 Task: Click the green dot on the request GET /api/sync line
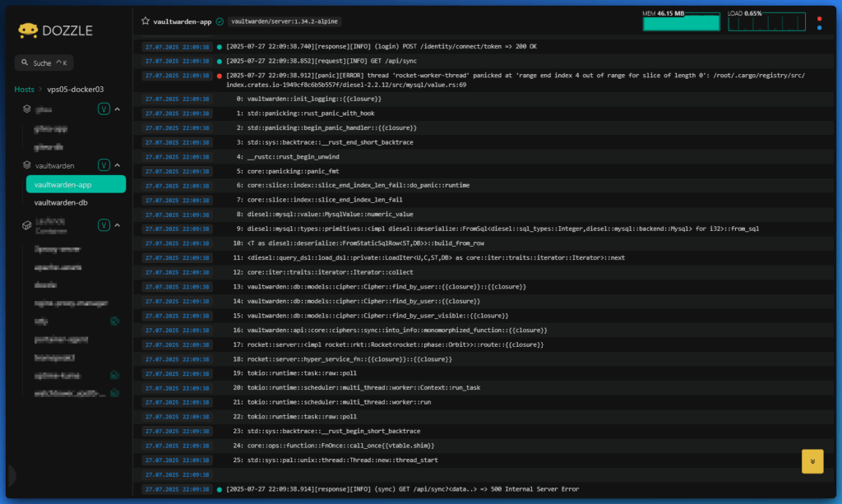coord(219,61)
